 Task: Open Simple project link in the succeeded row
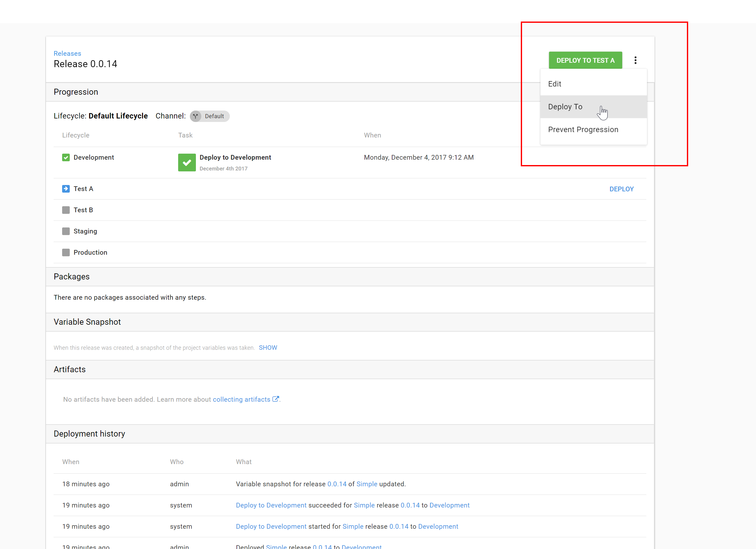coord(364,505)
